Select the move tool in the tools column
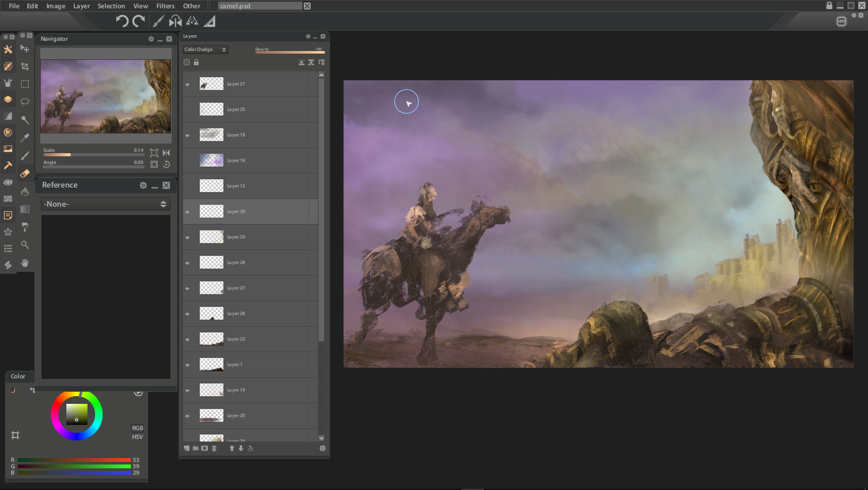 coord(25,48)
